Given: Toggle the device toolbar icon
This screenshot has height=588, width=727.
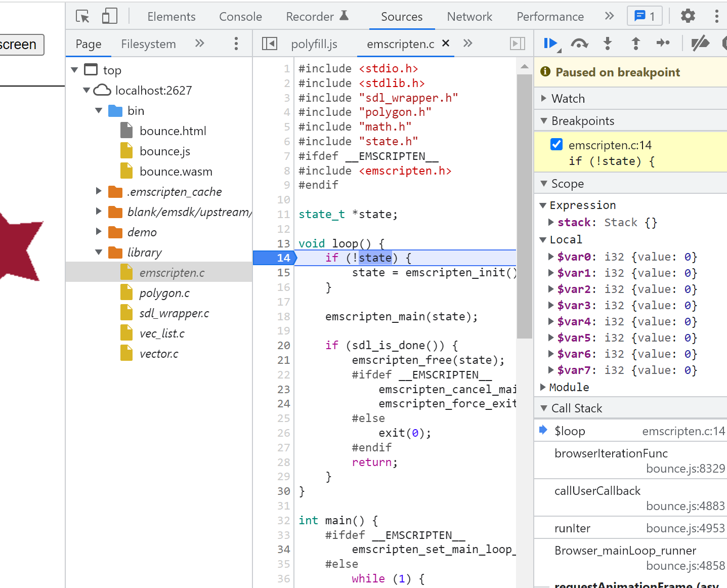Looking at the screenshot, I should (x=109, y=16).
